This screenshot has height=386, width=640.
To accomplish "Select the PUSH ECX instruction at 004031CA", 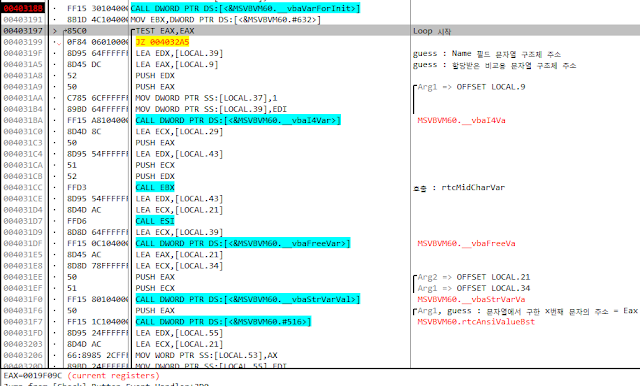I will pyautogui.click(x=155, y=165).
